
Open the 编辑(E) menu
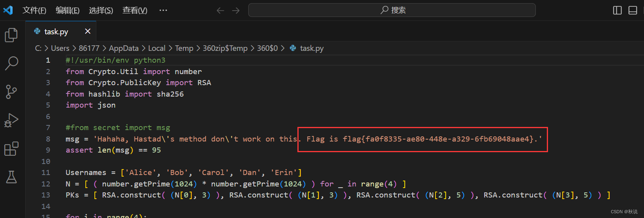click(x=67, y=10)
